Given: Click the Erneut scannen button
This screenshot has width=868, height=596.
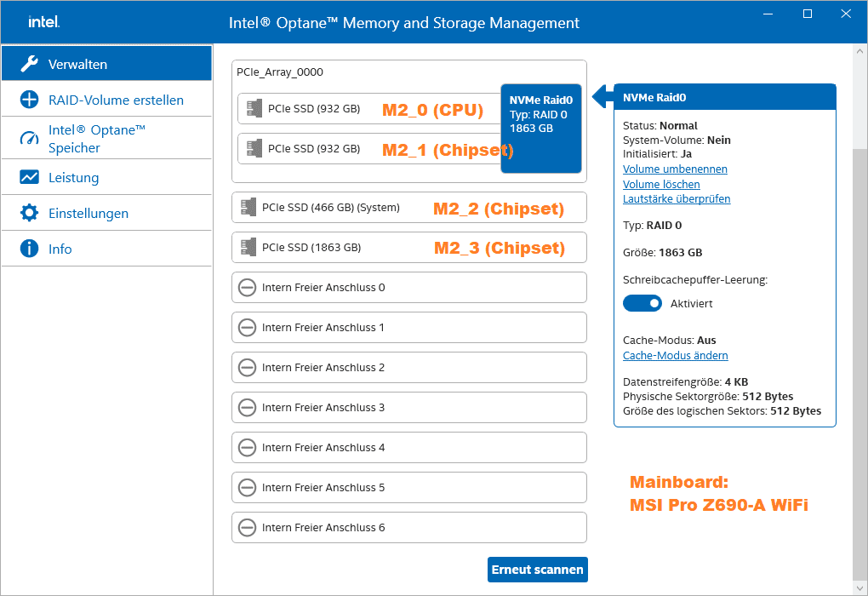Looking at the screenshot, I should [538, 570].
